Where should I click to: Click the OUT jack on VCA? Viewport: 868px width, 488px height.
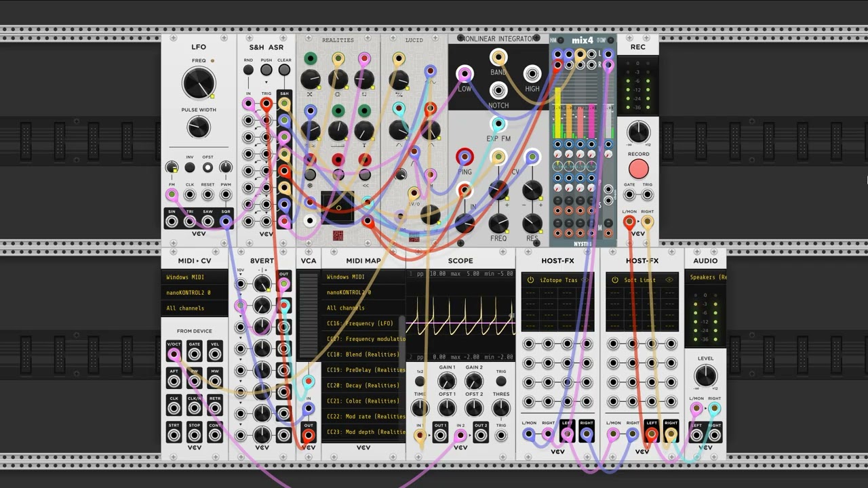[x=309, y=434]
